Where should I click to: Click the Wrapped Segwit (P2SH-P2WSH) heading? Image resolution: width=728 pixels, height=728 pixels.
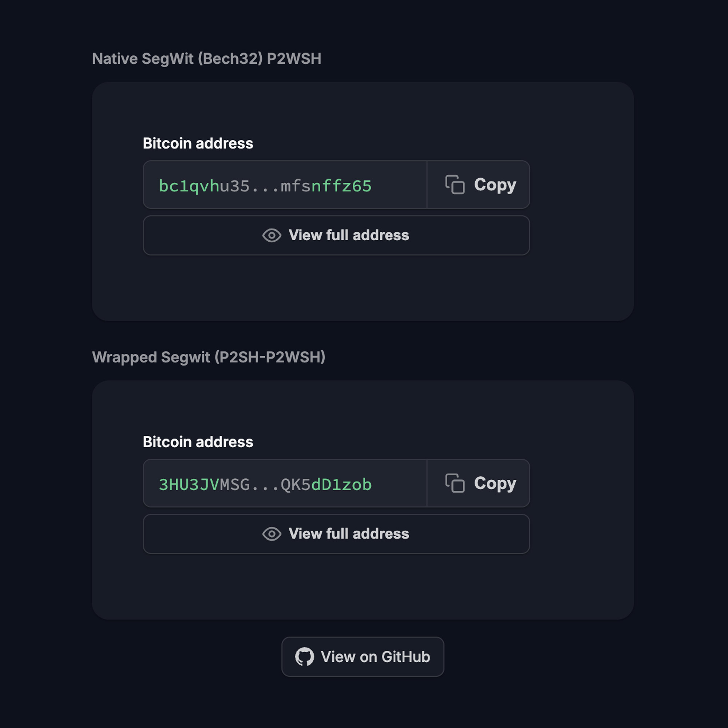[208, 357]
